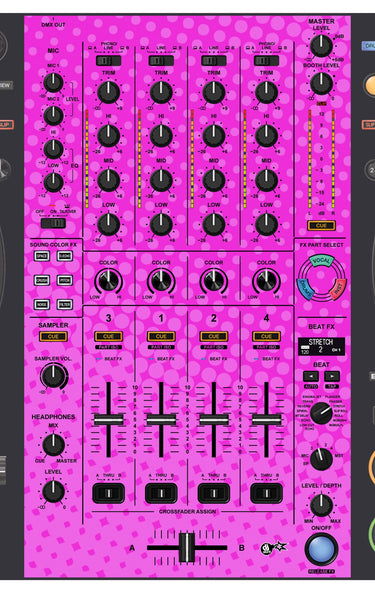Screen dimensions: 375x596
Task: Click channel 2 volume fader handle
Action: [214, 420]
